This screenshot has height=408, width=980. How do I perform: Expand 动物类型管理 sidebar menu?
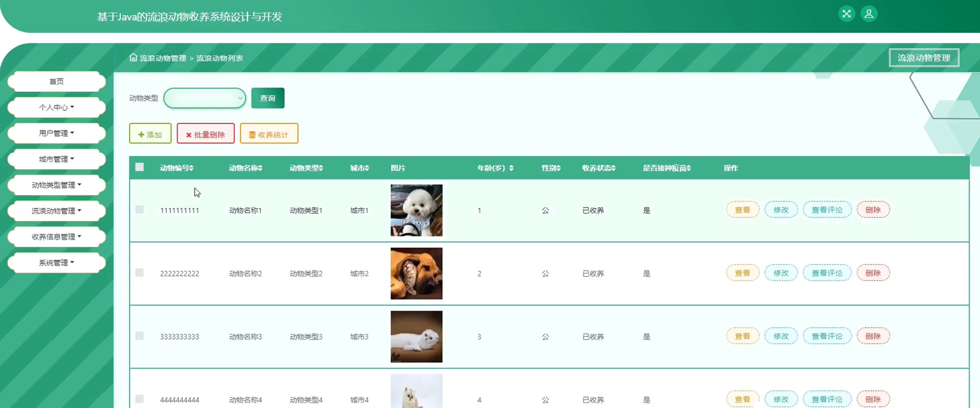click(56, 185)
